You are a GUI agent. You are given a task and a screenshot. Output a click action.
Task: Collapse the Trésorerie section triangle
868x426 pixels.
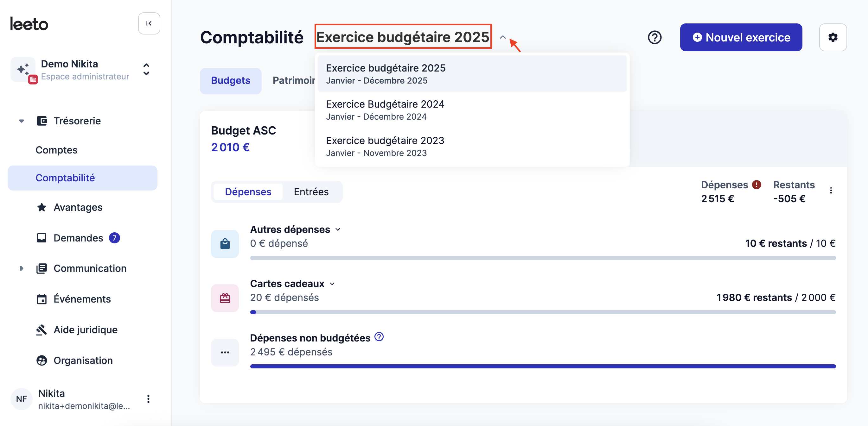tap(22, 121)
